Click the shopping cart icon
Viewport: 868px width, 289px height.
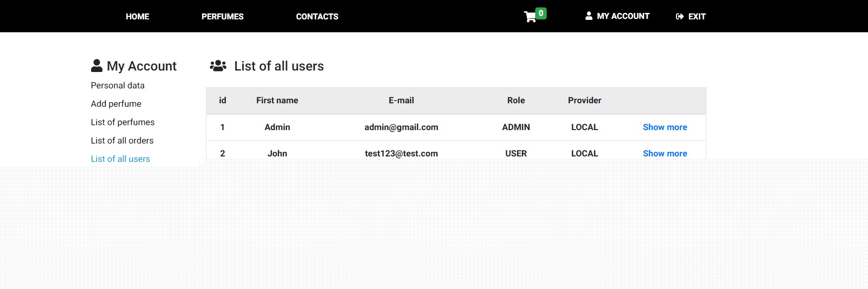[x=530, y=17]
